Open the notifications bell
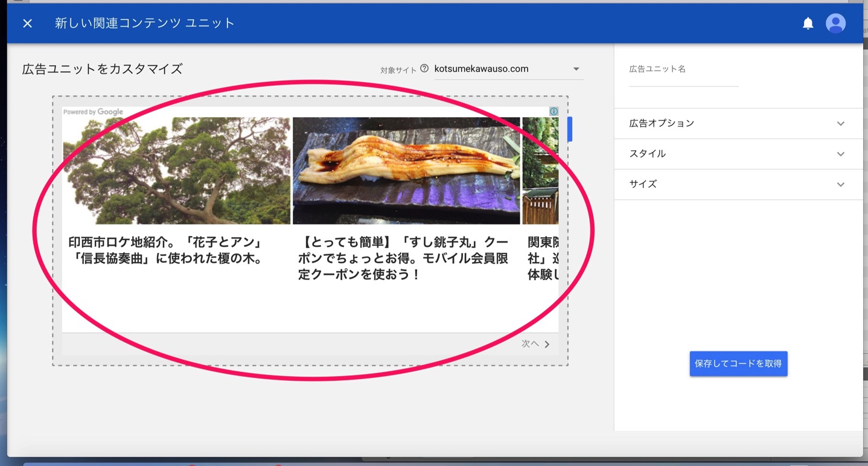The height and width of the screenshot is (466, 868). (808, 24)
